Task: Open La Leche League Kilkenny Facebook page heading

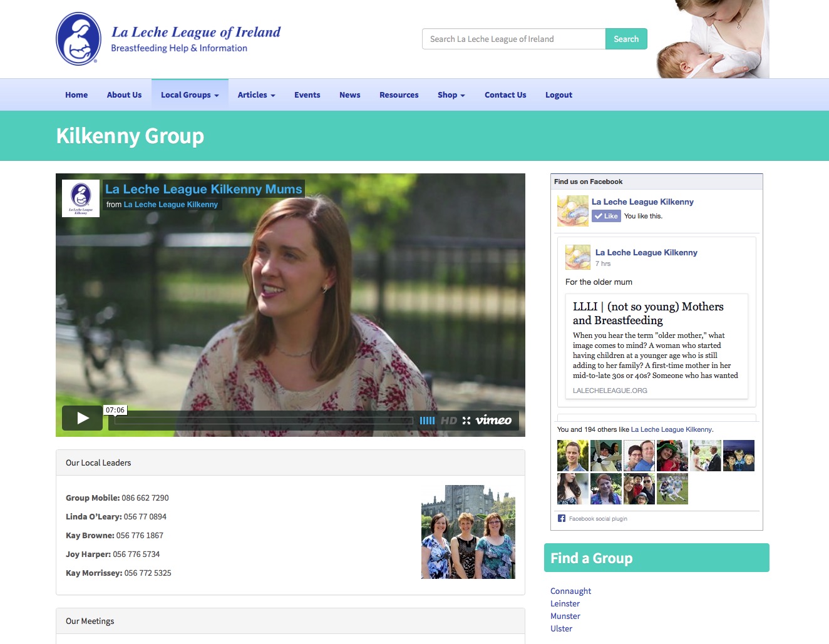Action: tap(642, 202)
